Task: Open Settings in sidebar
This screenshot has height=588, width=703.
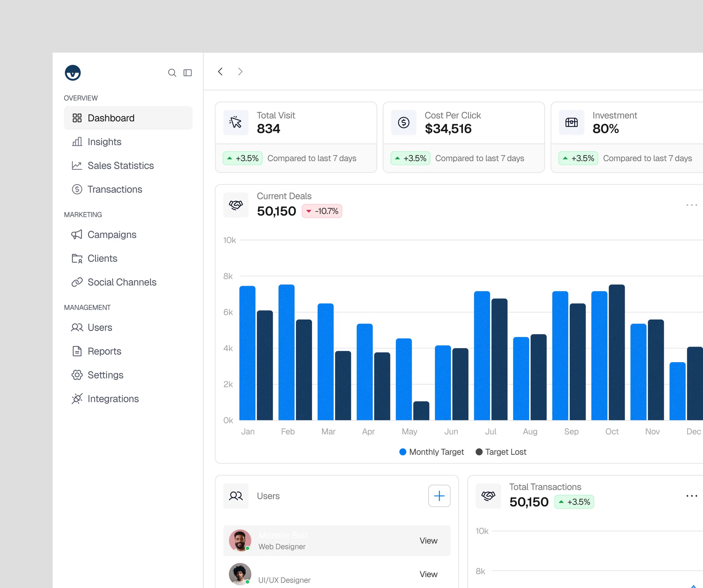Action: (x=128, y=375)
